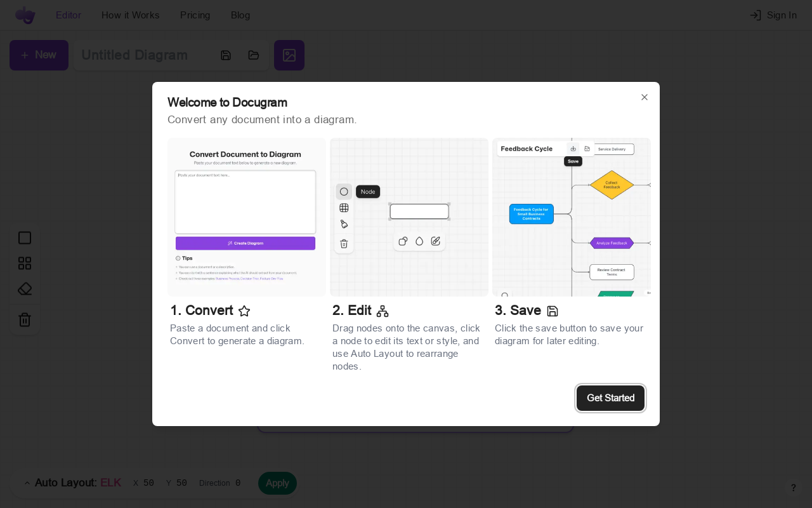Viewport: 812px width, 508px height.
Task: Click the Get Started button
Action: [610, 398]
